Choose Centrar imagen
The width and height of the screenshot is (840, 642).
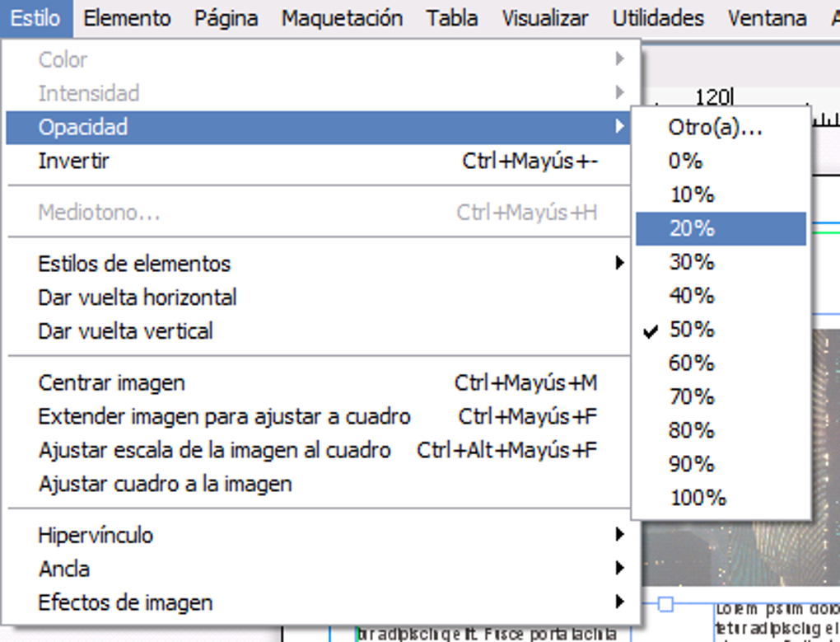(111, 382)
